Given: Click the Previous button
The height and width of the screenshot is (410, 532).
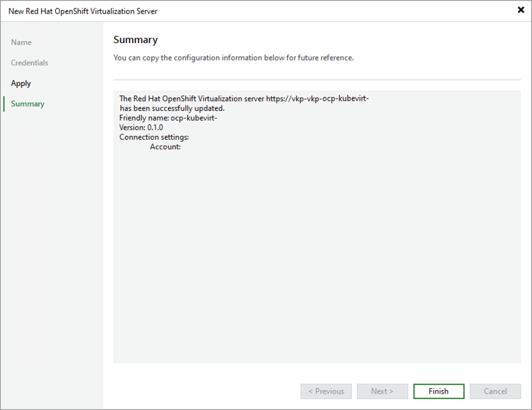Looking at the screenshot, I should (326, 391).
